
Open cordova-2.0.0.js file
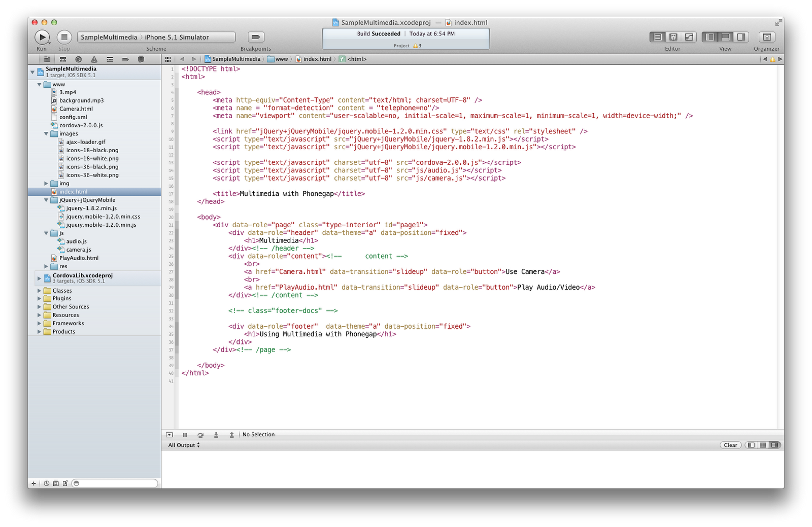tap(81, 125)
